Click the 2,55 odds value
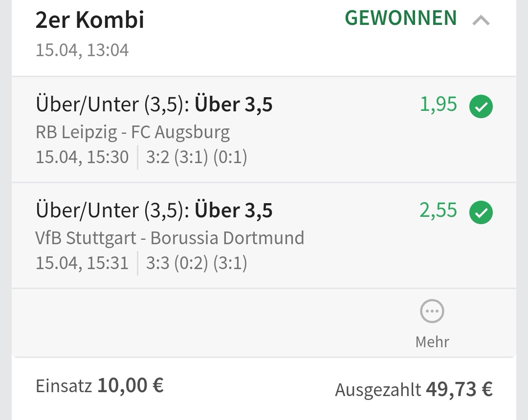Viewport: 528px width, 420px height. click(438, 210)
